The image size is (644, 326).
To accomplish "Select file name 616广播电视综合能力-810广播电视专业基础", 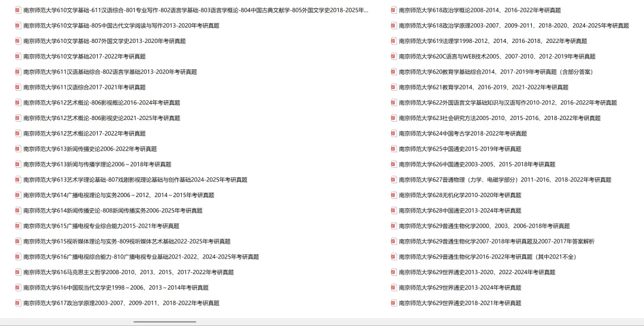I will (141, 257).
